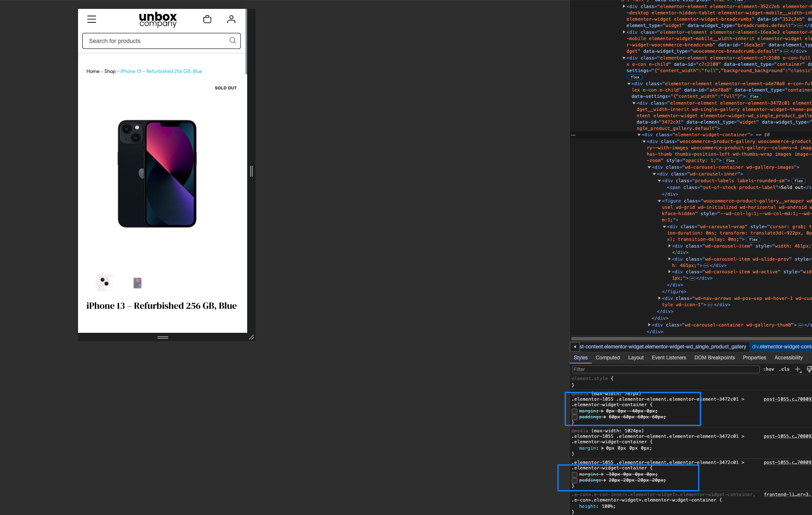Expand collapsed ellipsis of wd-slide-prev carousel item
Viewport: 812px width, 515px height.
pyautogui.click(x=706, y=266)
